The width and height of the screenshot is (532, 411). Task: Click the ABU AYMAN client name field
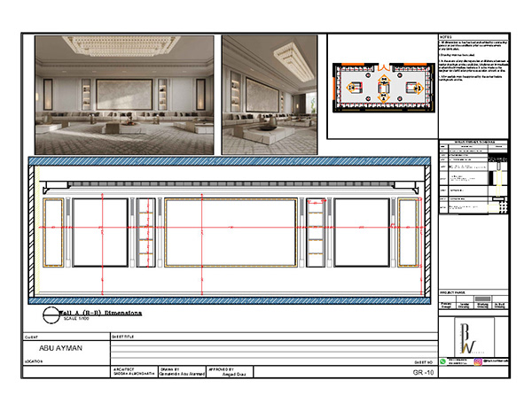54,348
